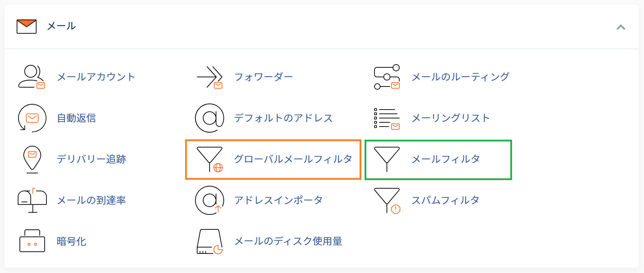
Task: Open the メールアカウント link
Action: 96,77
